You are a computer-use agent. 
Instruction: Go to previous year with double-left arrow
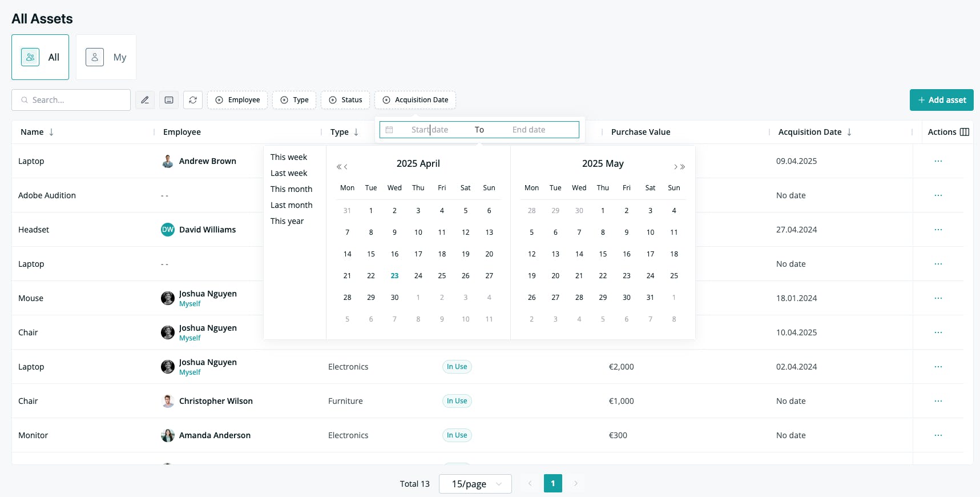(339, 167)
